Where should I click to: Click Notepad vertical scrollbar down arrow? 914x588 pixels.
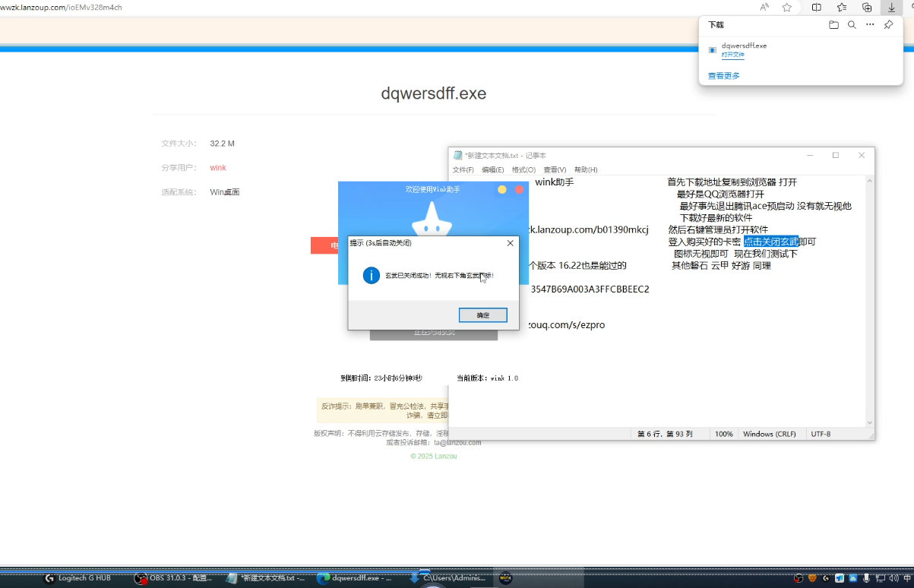coord(868,422)
